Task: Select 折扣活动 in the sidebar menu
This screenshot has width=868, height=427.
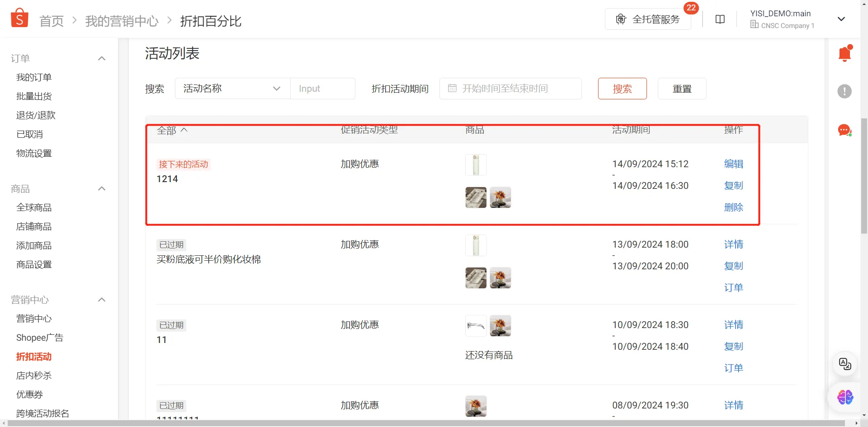Action: point(34,357)
